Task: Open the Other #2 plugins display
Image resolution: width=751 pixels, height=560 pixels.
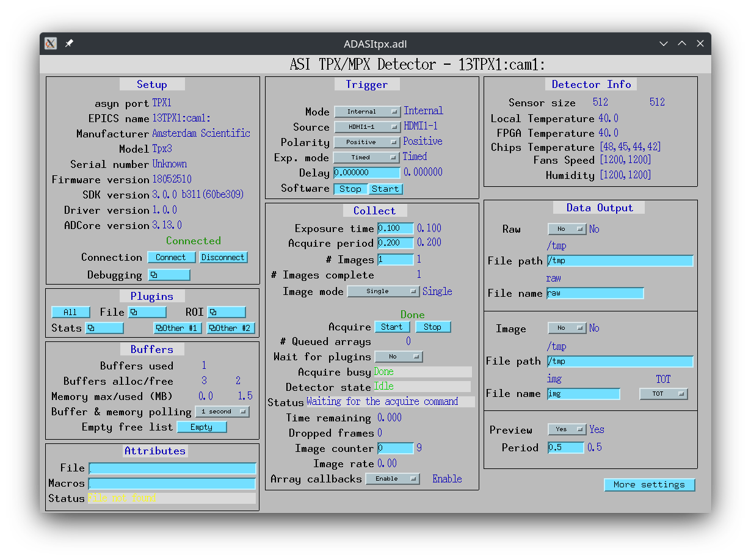Action: point(231,328)
